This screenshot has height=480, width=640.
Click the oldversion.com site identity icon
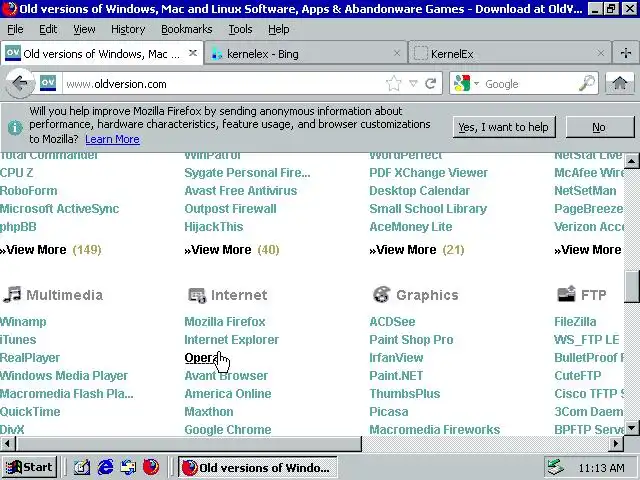tap(48, 83)
